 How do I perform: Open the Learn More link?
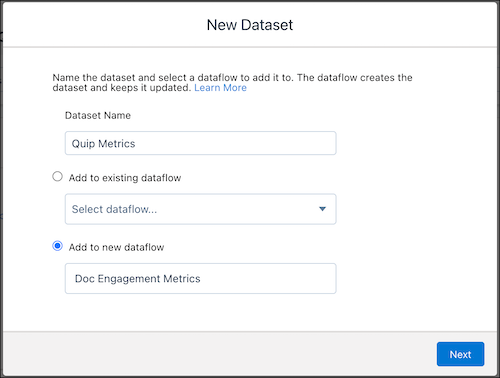click(x=220, y=88)
